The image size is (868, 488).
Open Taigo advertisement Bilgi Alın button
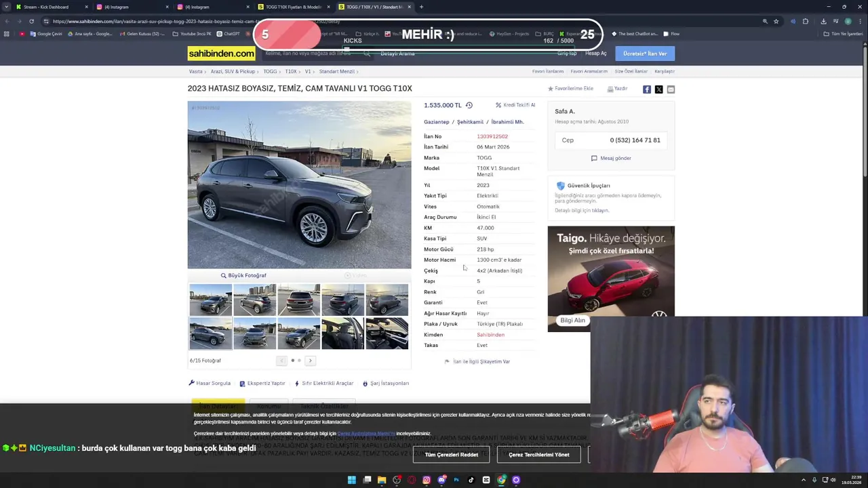pyautogui.click(x=572, y=321)
